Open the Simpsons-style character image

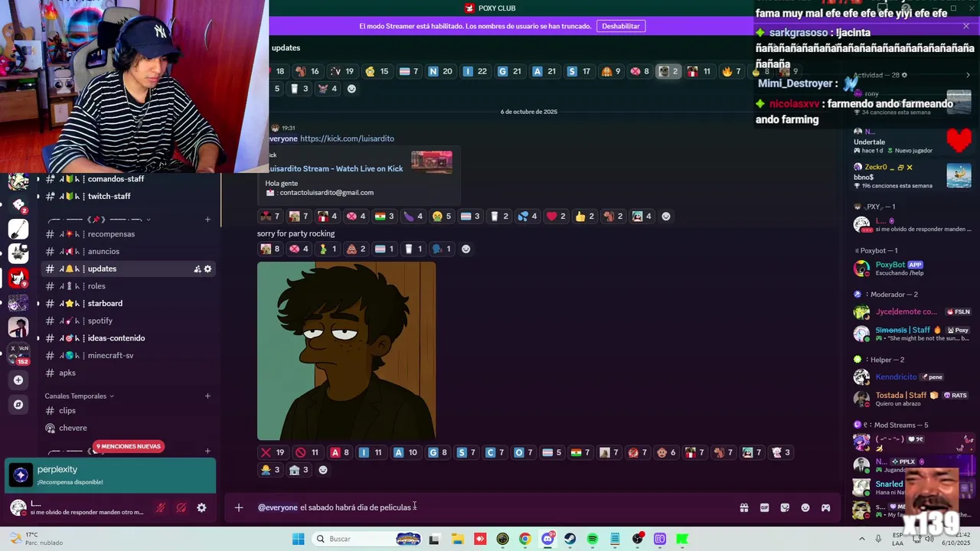[346, 351]
